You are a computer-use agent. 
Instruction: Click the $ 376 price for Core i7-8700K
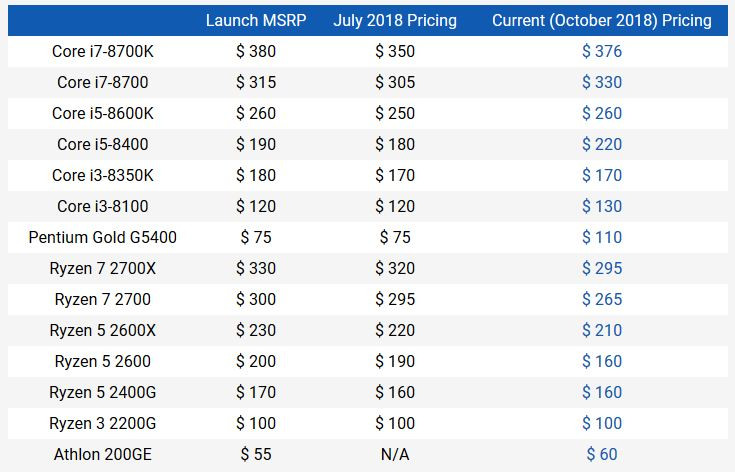(602, 51)
